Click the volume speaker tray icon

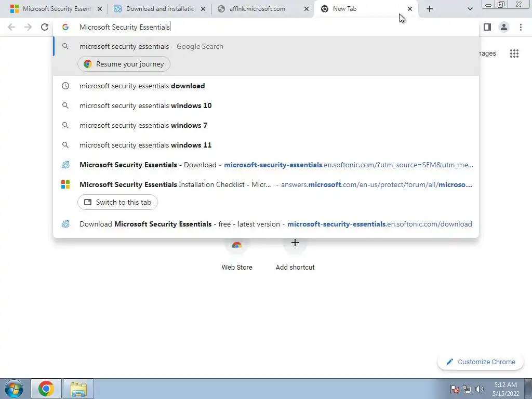480,389
